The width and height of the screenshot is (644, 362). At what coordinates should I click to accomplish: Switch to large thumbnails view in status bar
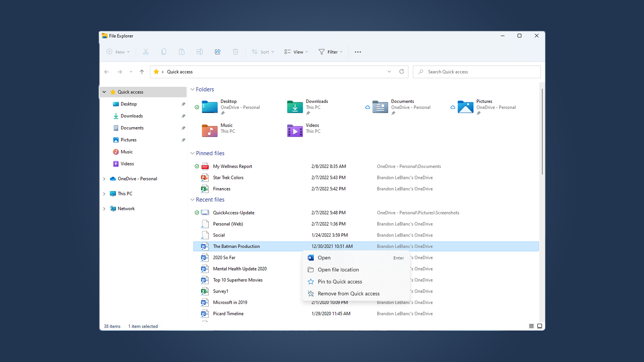coord(540,326)
